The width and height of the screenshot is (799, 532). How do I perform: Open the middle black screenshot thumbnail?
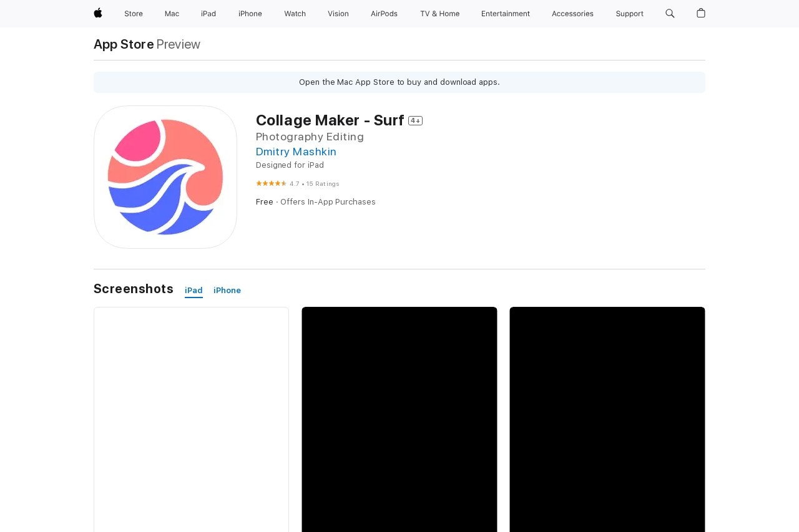click(x=399, y=419)
